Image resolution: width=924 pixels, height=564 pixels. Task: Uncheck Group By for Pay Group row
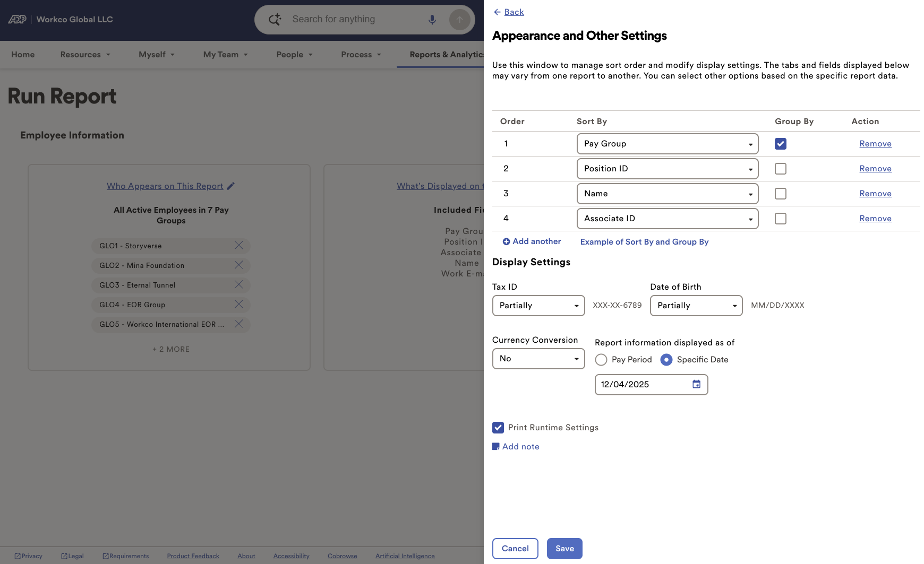pos(781,144)
